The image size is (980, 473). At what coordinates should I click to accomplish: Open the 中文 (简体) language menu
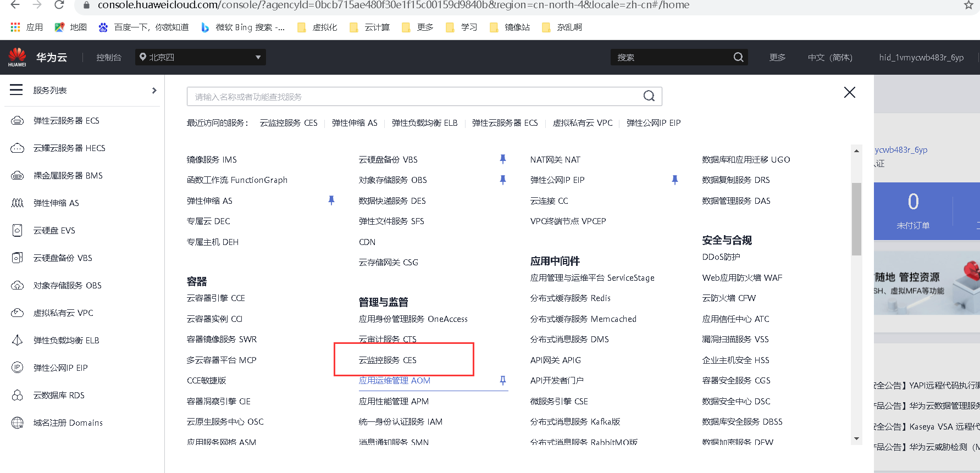pyautogui.click(x=830, y=57)
